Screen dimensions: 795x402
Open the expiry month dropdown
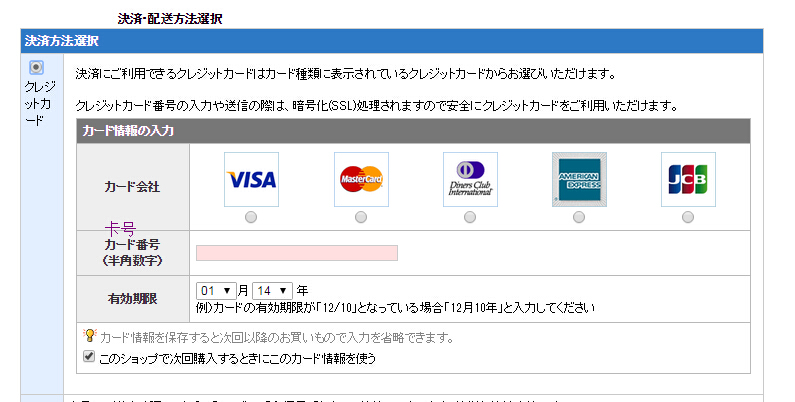pyautogui.click(x=216, y=290)
